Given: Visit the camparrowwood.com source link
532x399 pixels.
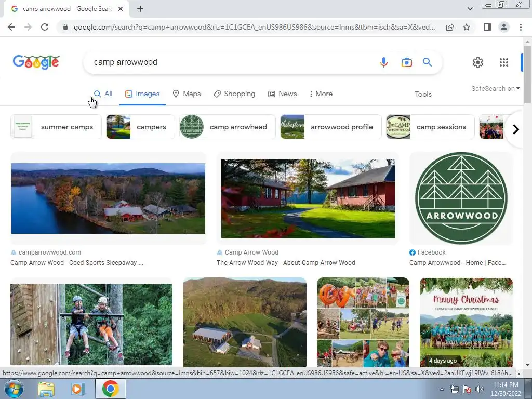Looking at the screenshot, I should coord(49,252).
